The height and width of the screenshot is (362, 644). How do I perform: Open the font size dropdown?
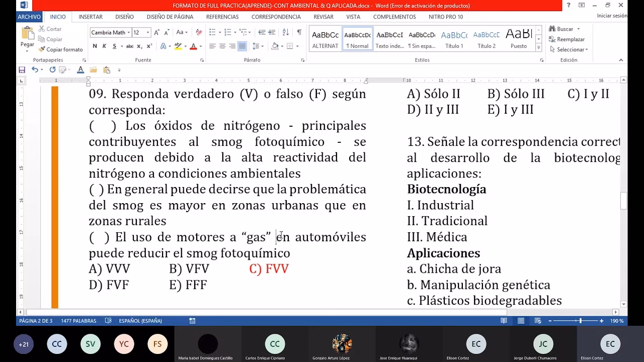pos(147,32)
